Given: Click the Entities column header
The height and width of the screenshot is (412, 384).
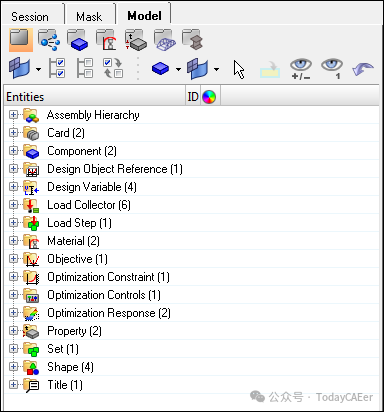Looking at the screenshot, I should (x=95, y=97).
